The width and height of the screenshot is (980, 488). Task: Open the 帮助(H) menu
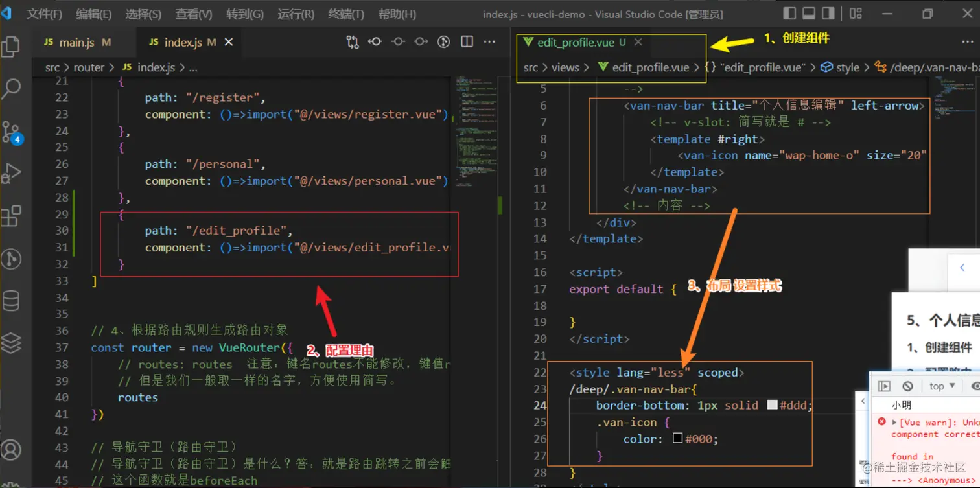point(397,14)
